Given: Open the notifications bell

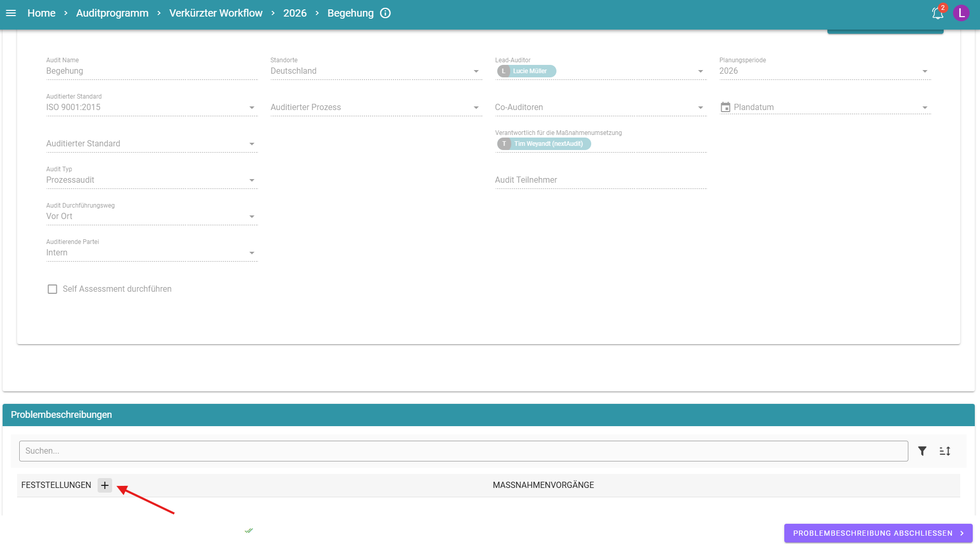Looking at the screenshot, I should (937, 13).
